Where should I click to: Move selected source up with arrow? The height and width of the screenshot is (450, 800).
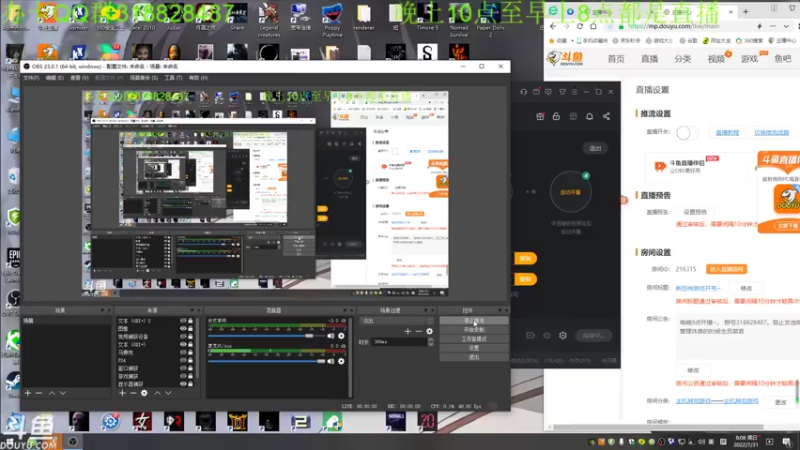[x=157, y=393]
